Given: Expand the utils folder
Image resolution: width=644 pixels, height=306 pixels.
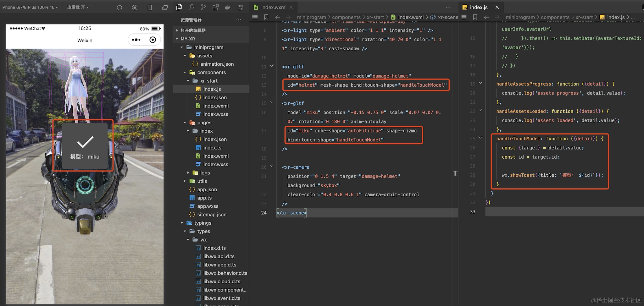Looking at the screenshot, I should coord(185,181).
